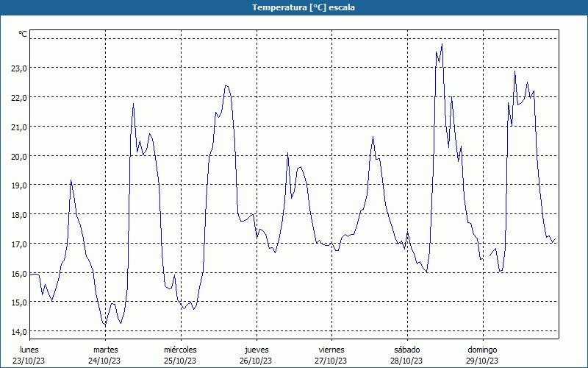Image resolution: width=588 pixels, height=368 pixels.
Task: Click the lowest temperature dip near martes
Action: [105, 325]
